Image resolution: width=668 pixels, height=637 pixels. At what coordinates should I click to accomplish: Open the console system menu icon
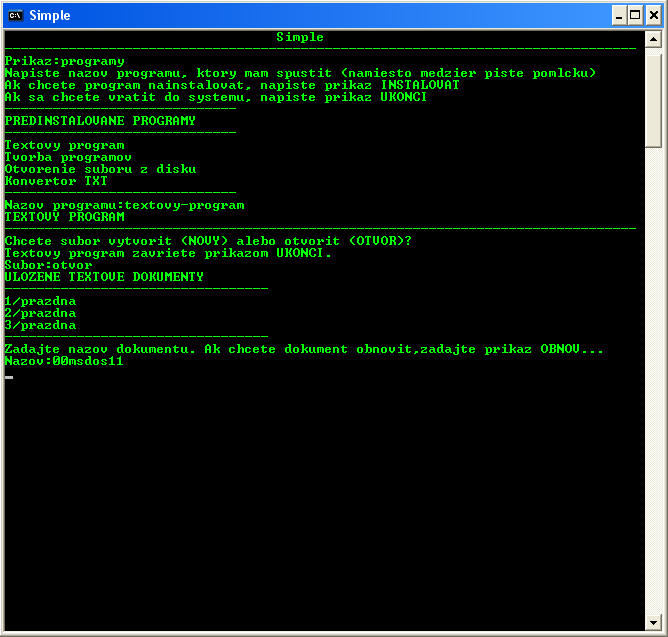click(x=15, y=15)
